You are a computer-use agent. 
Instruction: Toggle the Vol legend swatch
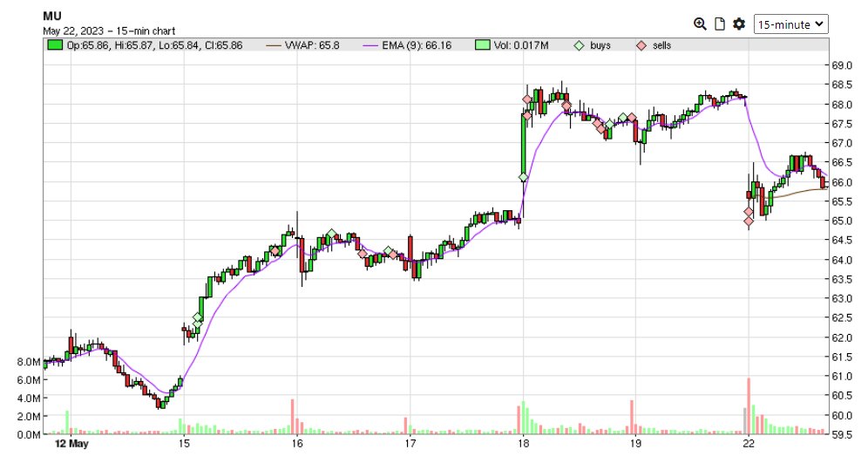click(483, 45)
